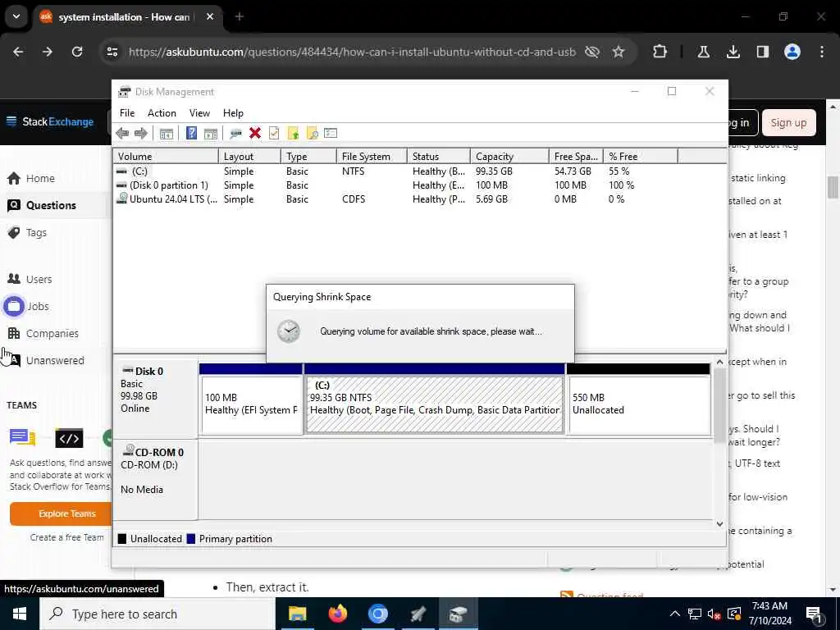The height and width of the screenshot is (630, 840).
Task: Open the browser three-dot menu
Action: pyautogui.click(x=822, y=52)
